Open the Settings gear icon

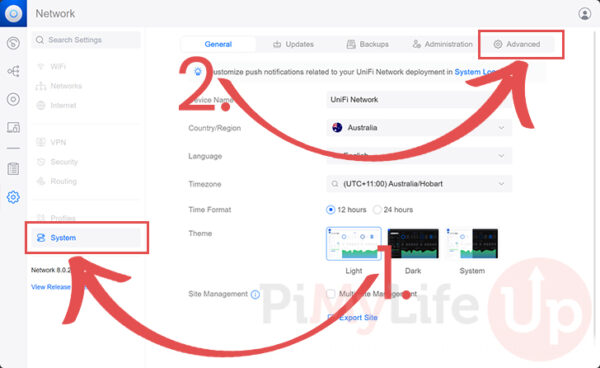click(13, 197)
